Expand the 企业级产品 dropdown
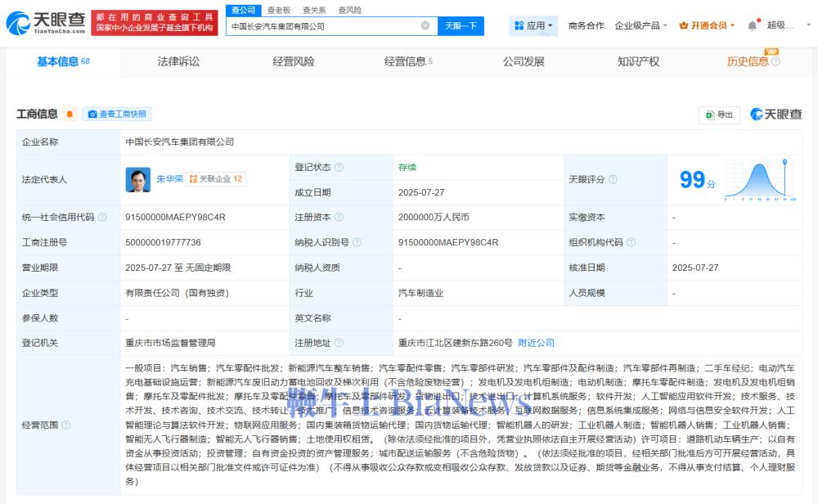This screenshot has width=818, height=504. click(640, 25)
